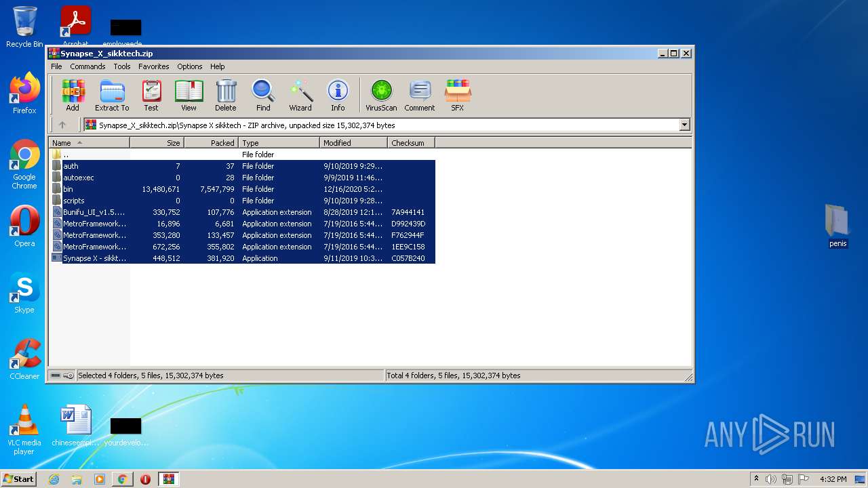Viewport: 868px width, 488px height.
Task: Open Opera desktop shortcut
Action: 24,226
